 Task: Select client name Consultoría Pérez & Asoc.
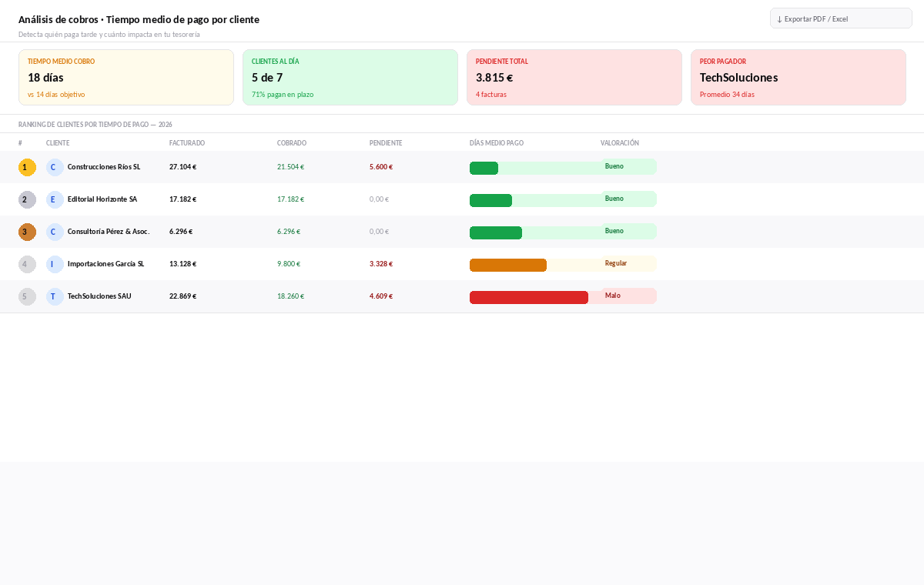tap(109, 232)
